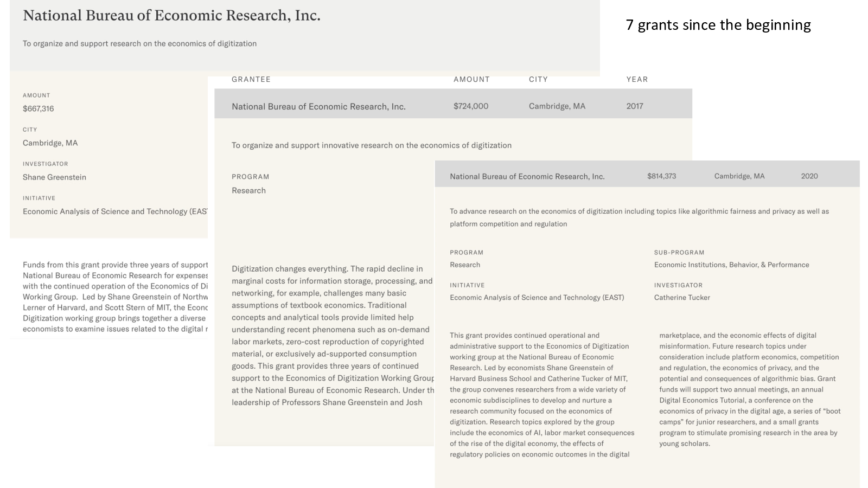Click the 'marketplace, and the economic effects' paragraph

coord(750,389)
